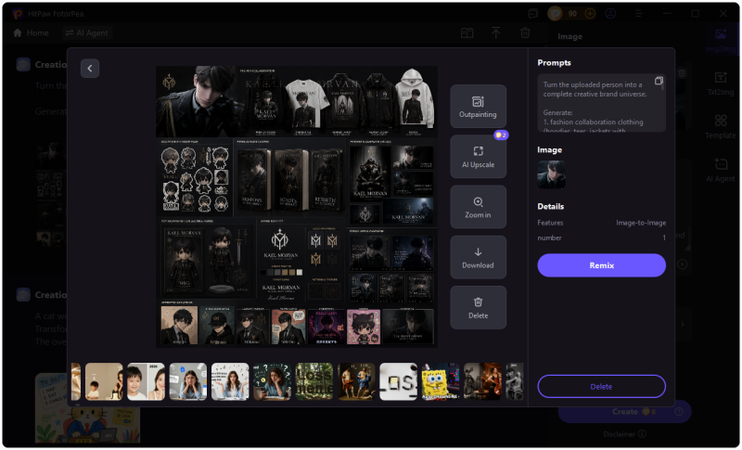Go back using the arrow button
Screen dimensions: 742x450
tap(89, 69)
